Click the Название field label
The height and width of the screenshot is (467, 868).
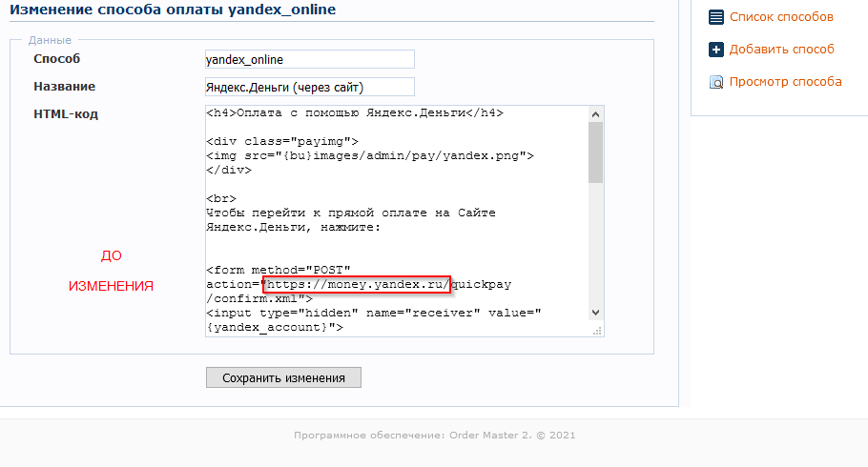pyautogui.click(x=64, y=87)
